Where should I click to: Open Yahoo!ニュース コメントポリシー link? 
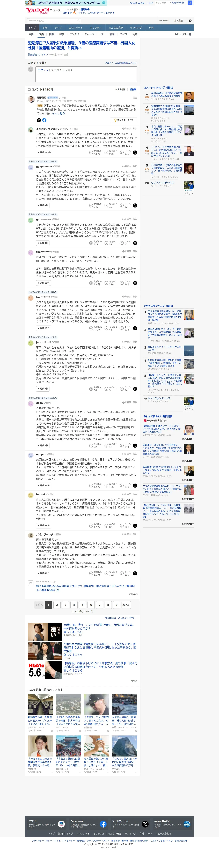121,618
